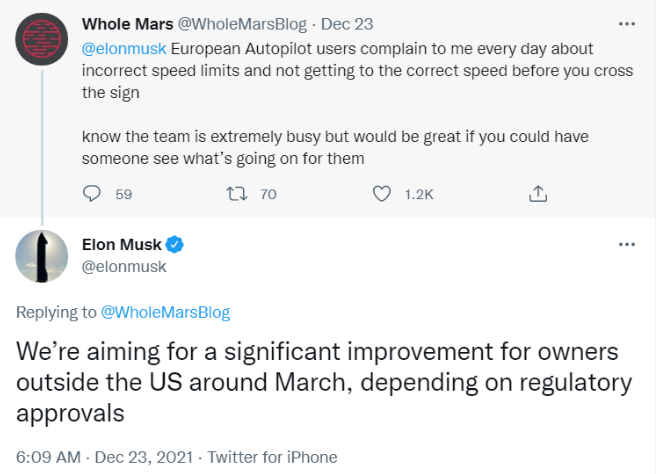Screen dimensions: 667x474
Task: Open more options on Whole Mars tweet
Action: (627, 24)
